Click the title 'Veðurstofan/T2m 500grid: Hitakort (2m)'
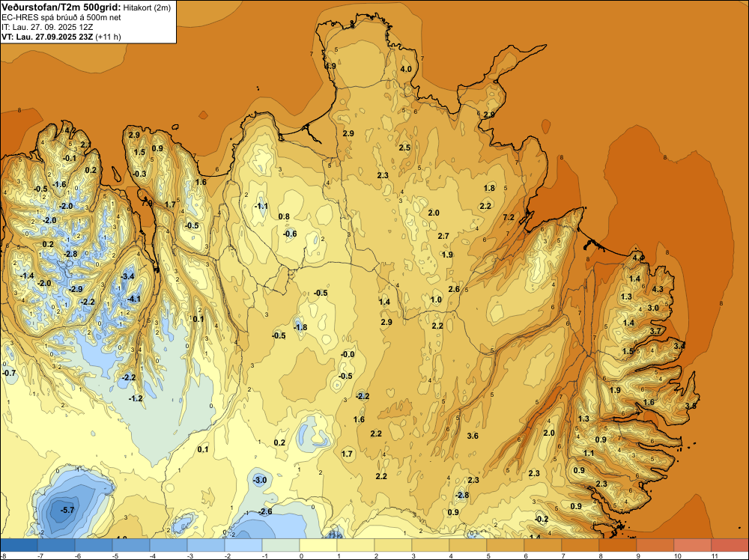The image size is (749, 560). click(x=86, y=7)
